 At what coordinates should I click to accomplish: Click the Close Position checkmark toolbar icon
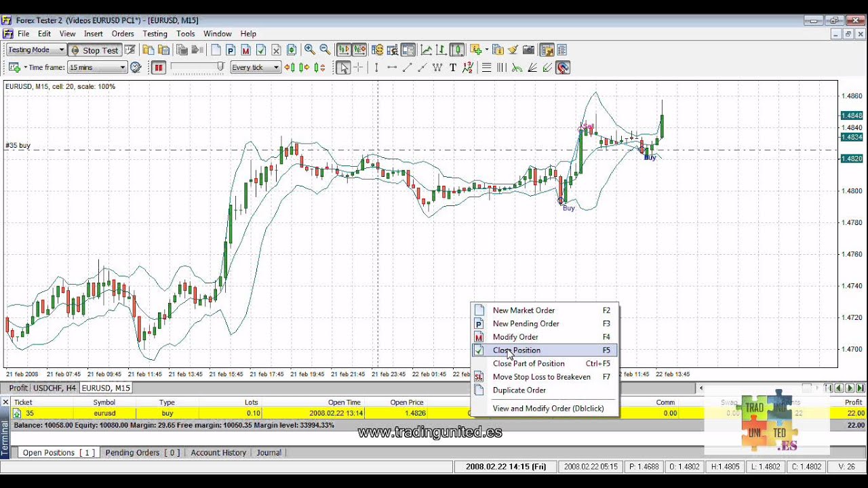[x=260, y=49]
